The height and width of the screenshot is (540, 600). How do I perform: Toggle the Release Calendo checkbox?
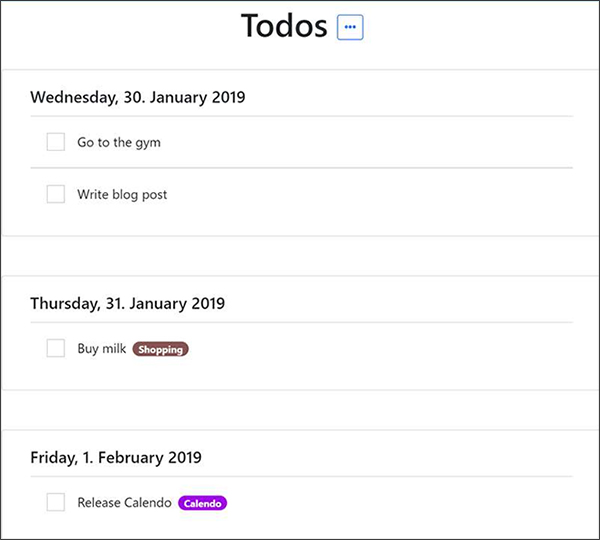55,502
